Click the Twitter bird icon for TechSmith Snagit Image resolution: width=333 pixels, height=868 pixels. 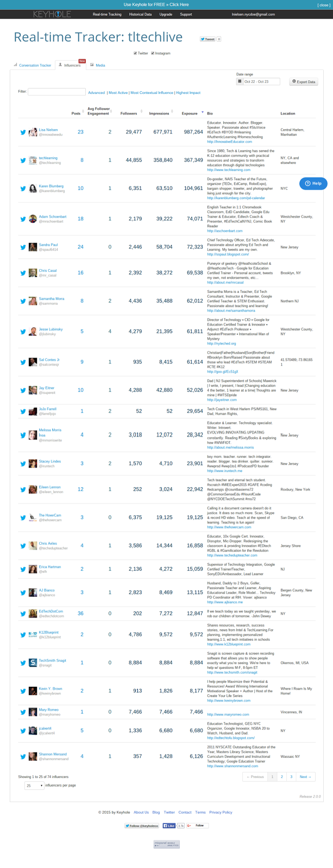click(23, 663)
